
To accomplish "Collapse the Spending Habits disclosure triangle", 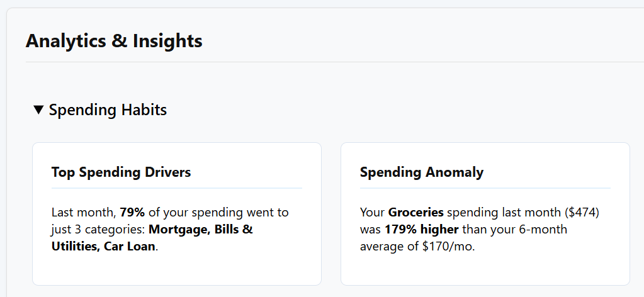I will coord(39,110).
